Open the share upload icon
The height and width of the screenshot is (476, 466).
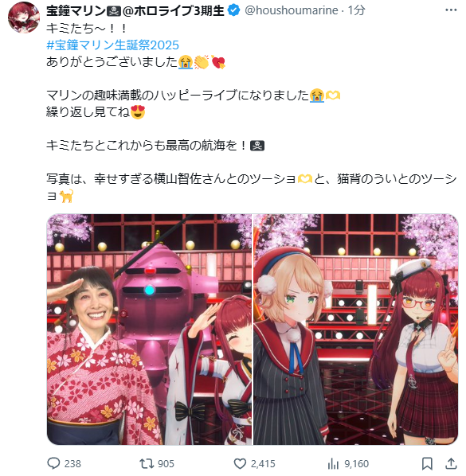[451, 463]
